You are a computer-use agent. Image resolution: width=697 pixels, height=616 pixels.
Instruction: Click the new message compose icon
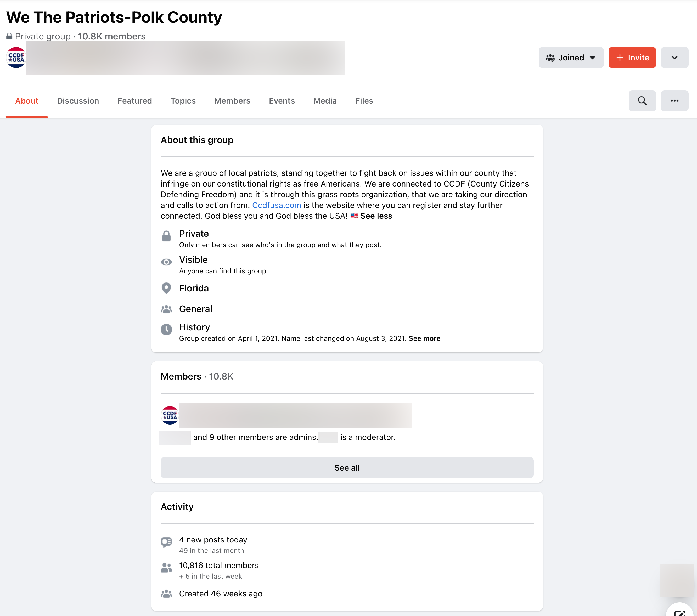point(679,613)
